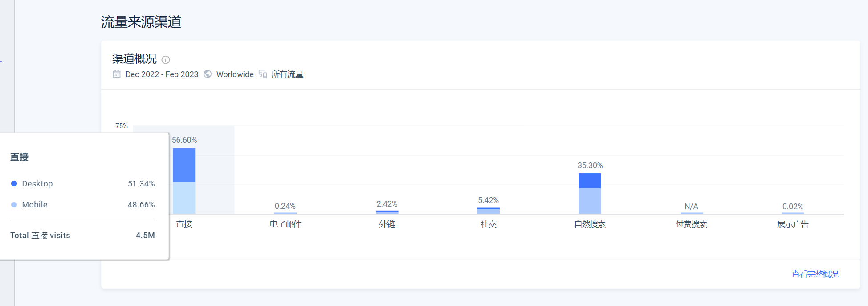Click the blue Desktop legend dot
This screenshot has height=306, width=868.
tap(14, 184)
